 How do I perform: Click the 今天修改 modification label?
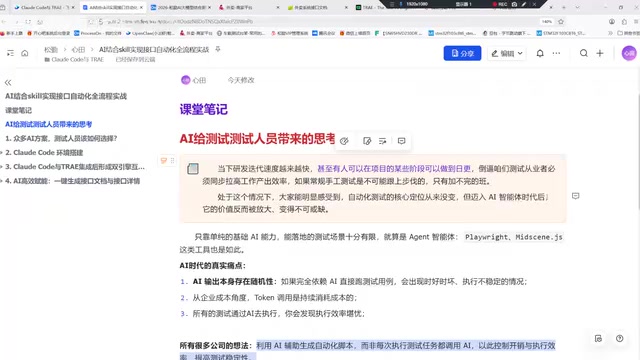coord(241,80)
